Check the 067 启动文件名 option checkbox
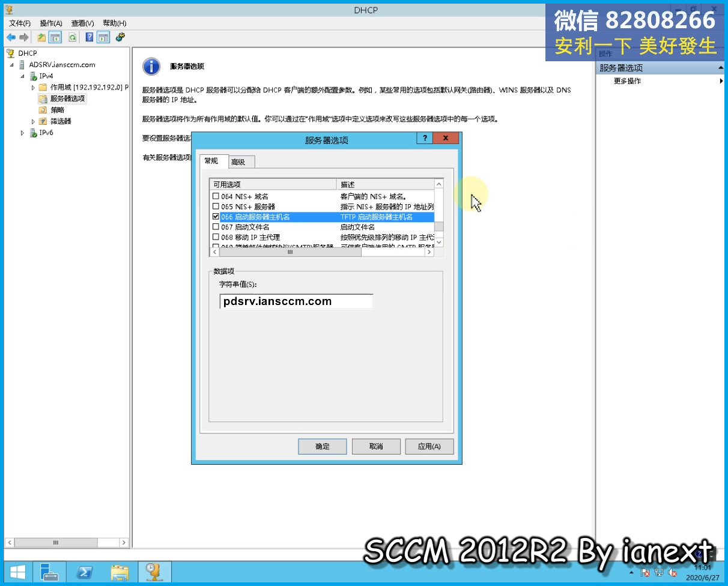The width and height of the screenshot is (728, 586). tap(216, 227)
